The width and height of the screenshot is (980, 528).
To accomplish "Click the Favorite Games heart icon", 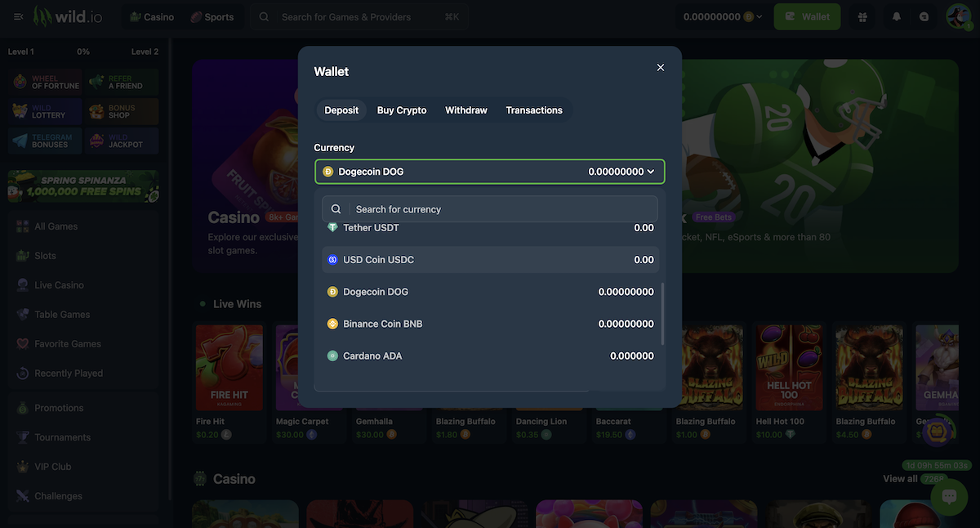I will coord(22,344).
